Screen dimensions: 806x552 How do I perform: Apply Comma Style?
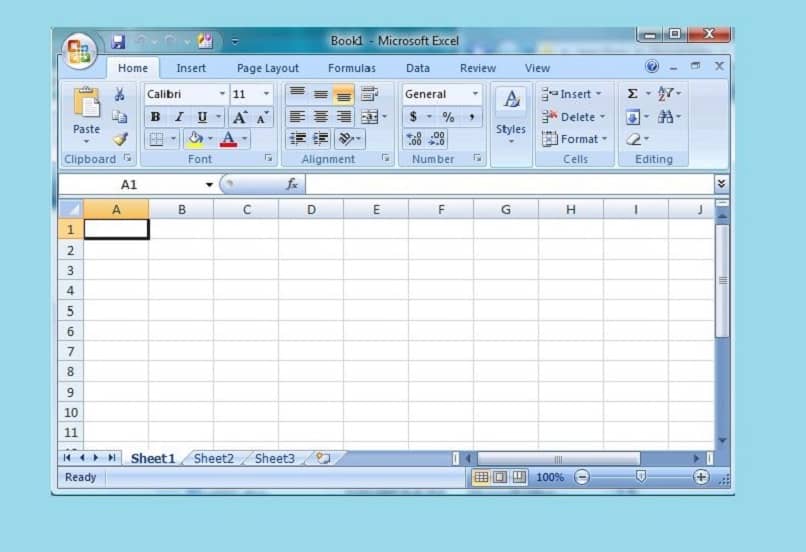click(x=471, y=117)
